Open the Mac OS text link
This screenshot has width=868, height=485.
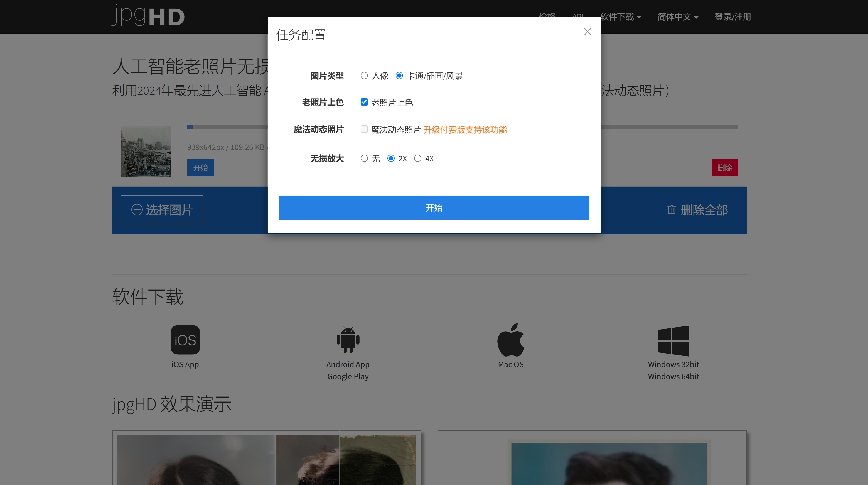(x=511, y=364)
